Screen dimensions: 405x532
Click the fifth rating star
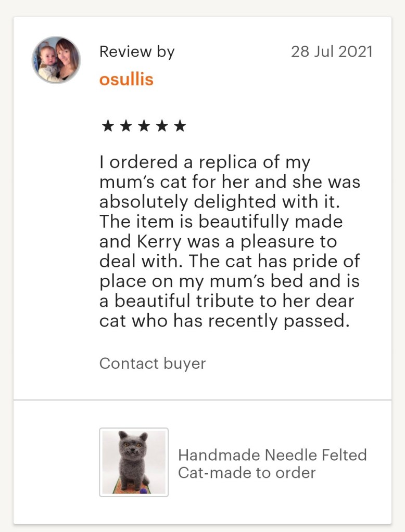180,126
